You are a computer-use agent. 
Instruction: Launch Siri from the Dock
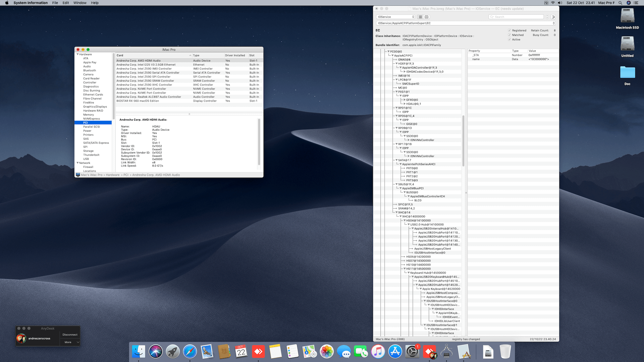pos(156,352)
